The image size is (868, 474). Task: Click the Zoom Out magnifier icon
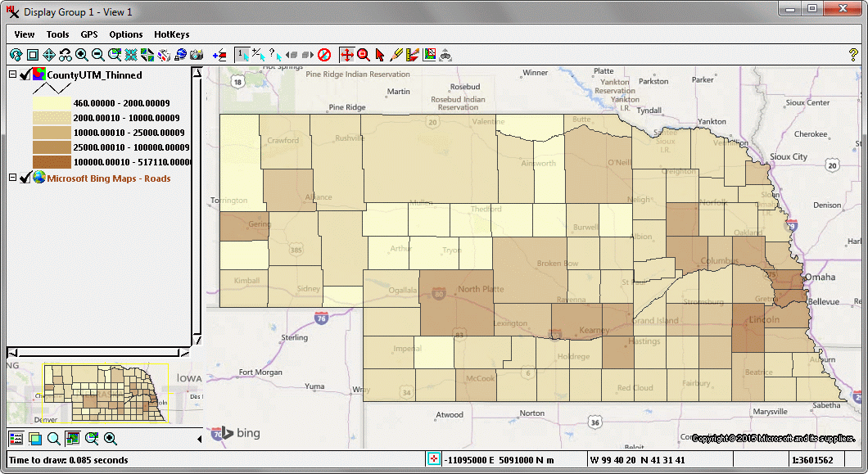(x=98, y=55)
